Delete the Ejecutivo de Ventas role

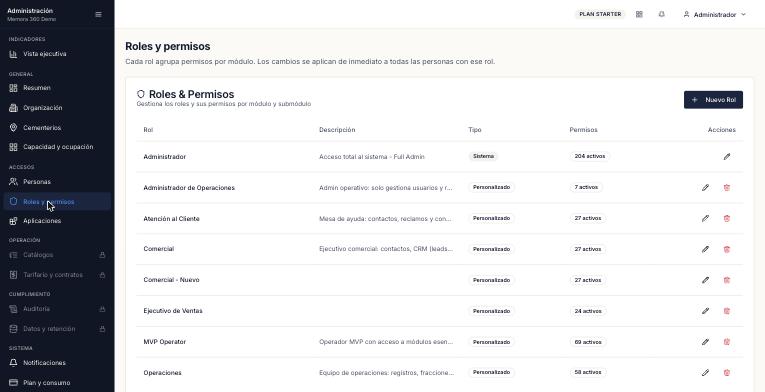[x=726, y=311]
